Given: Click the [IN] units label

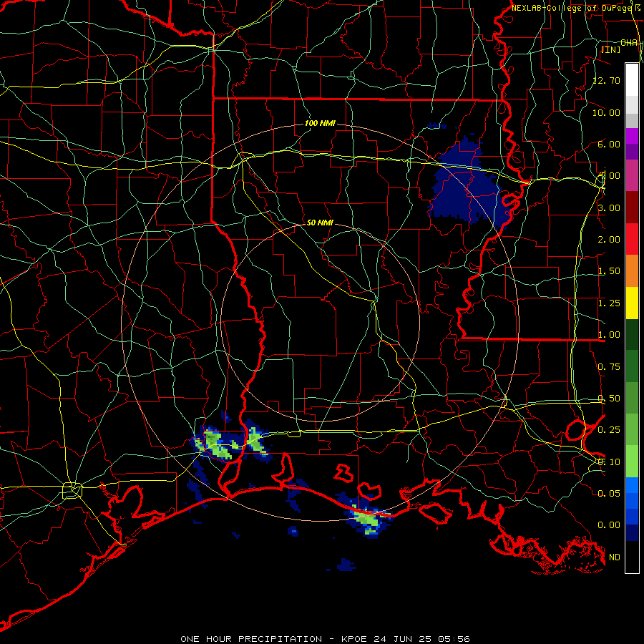Looking at the screenshot, I should 611,49.
